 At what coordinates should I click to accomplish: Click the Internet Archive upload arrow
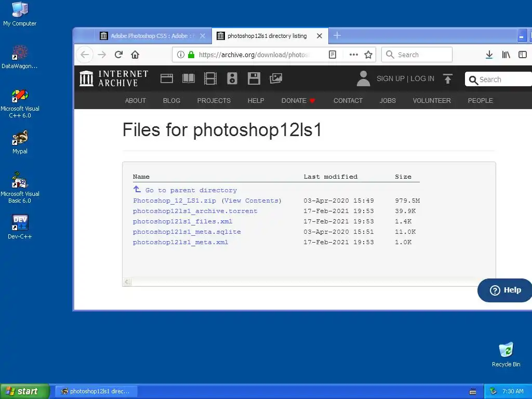[448, 78]
